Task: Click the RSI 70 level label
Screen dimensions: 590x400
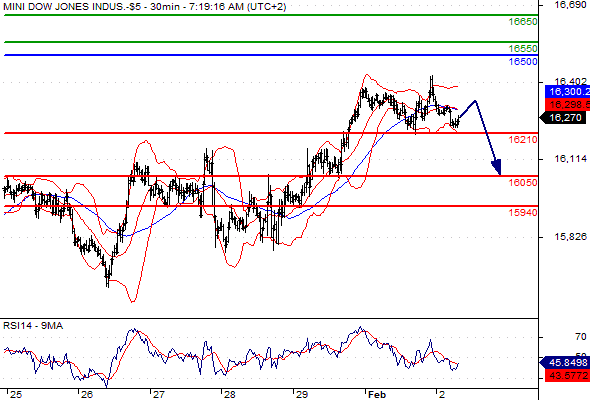Action: click(x=581, y=336)
